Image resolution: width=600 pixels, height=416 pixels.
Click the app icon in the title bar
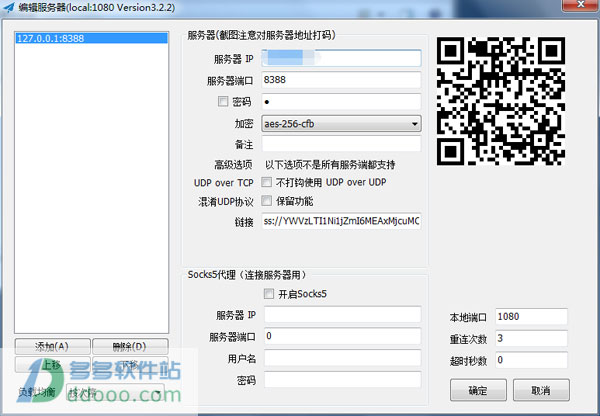click(9, 8)
